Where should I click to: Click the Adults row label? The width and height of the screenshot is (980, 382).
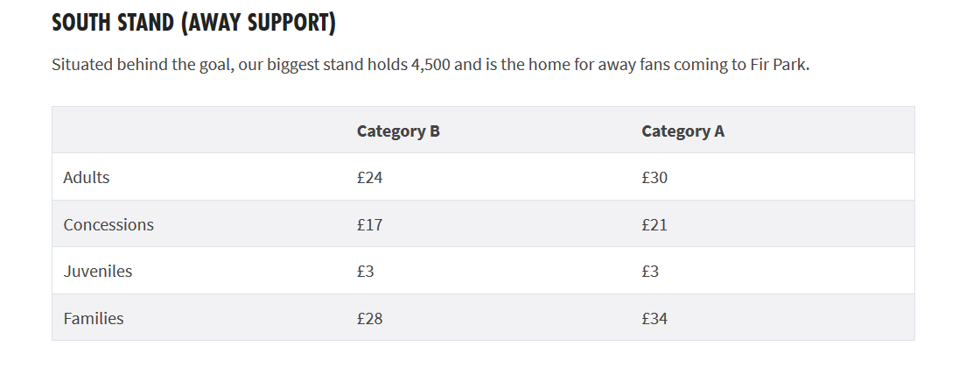87,177
